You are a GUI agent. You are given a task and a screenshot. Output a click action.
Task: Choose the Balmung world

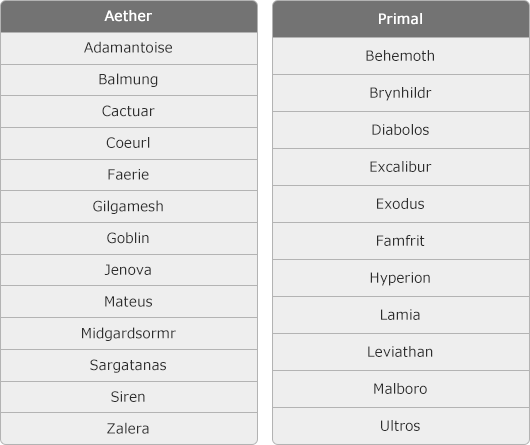tap(129, 80)
